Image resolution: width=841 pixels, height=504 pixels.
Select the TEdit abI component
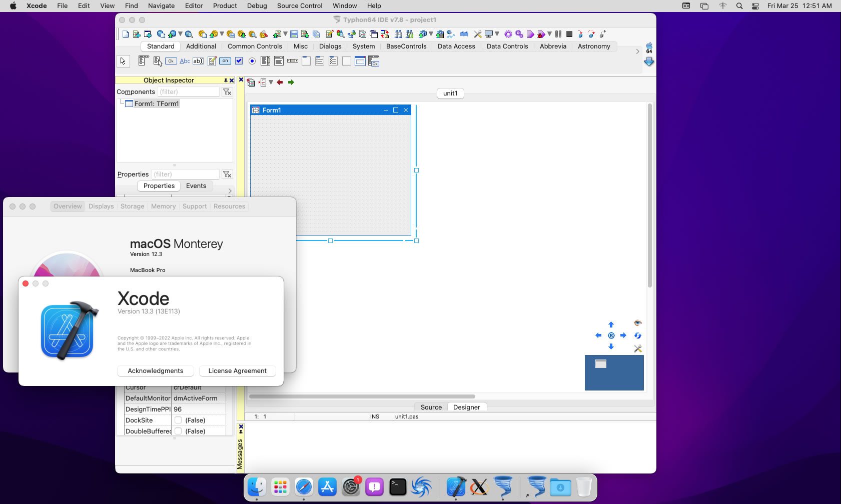(198, 61)
